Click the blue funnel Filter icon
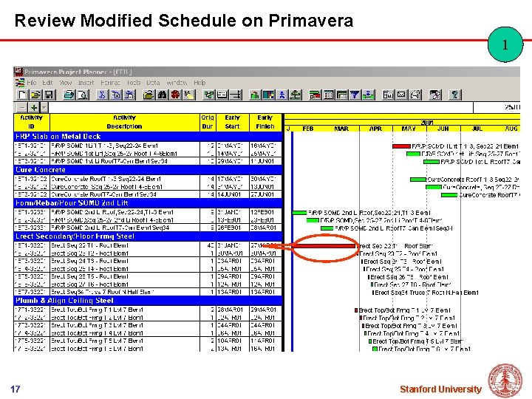 [355, 95]
